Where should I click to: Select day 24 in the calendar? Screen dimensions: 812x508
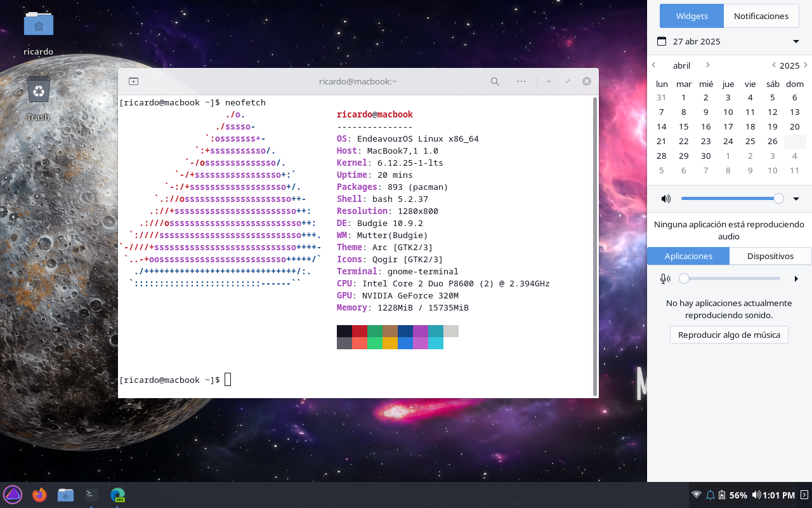coord(728,141)
